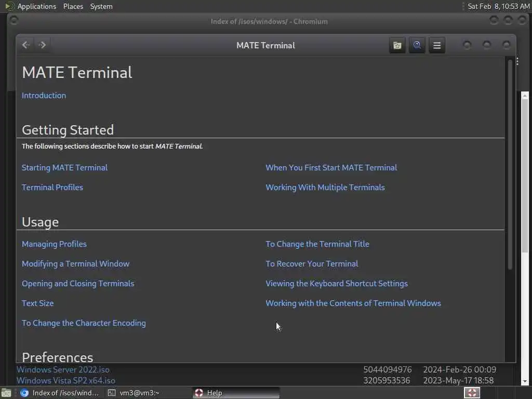Open Chromium three-dot menu
The width and height of the screenshot is (532, 399).
pos(517,61)
